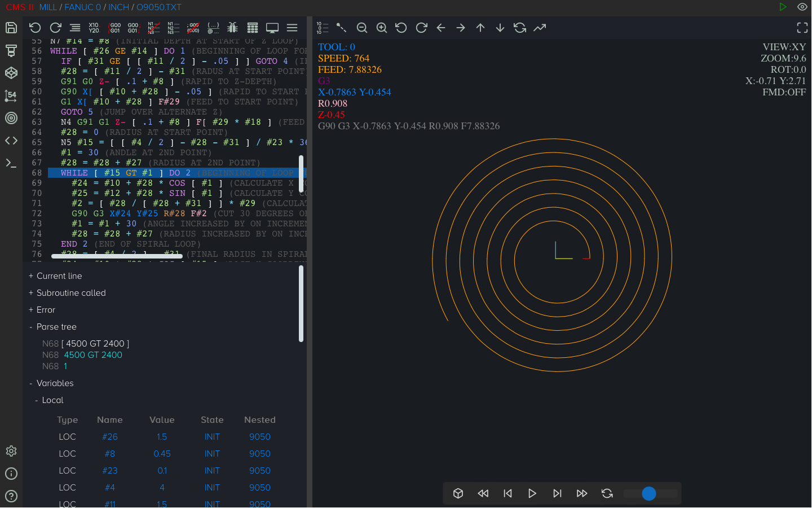
Task: Undo last edit in code editor toolbar
Action: 35,28
